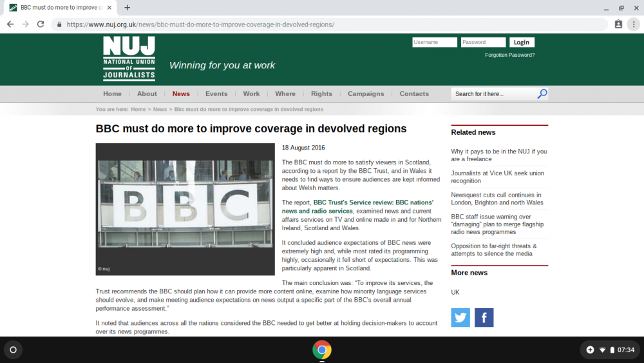Open the Chrome three-dot menu
Screen dimensions: 644x363
[634, 25]
